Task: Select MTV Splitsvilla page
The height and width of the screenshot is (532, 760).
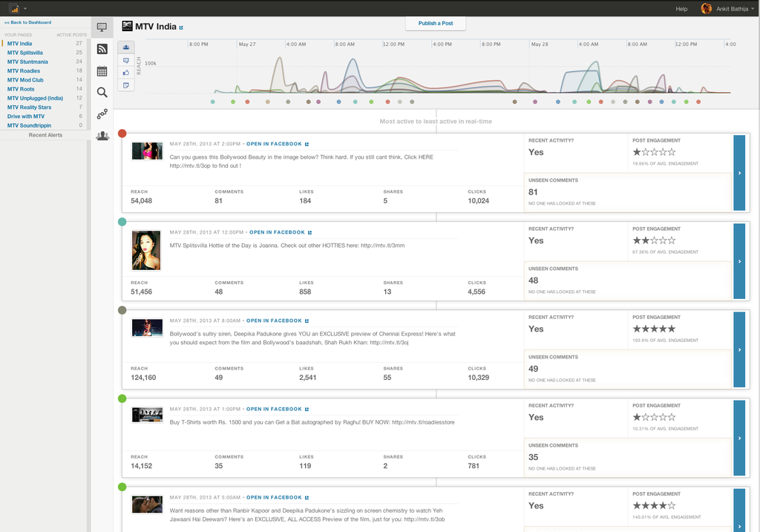Action: point(24,53)
